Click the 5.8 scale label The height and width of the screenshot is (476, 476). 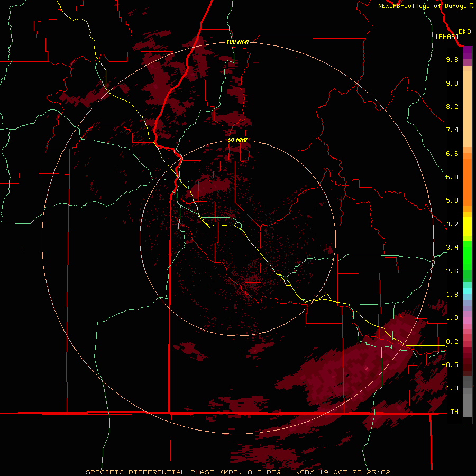[452, 177]
